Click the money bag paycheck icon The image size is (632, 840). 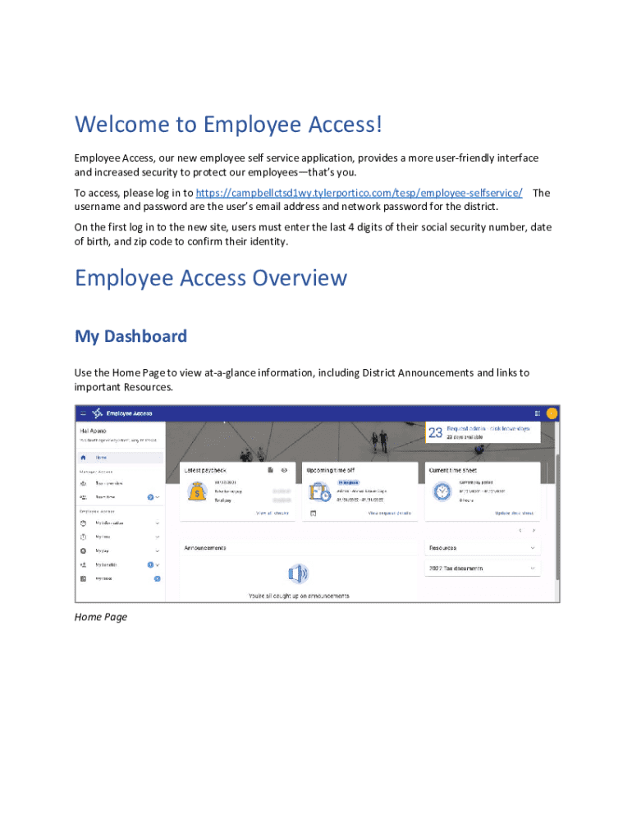tap(197, 491)
